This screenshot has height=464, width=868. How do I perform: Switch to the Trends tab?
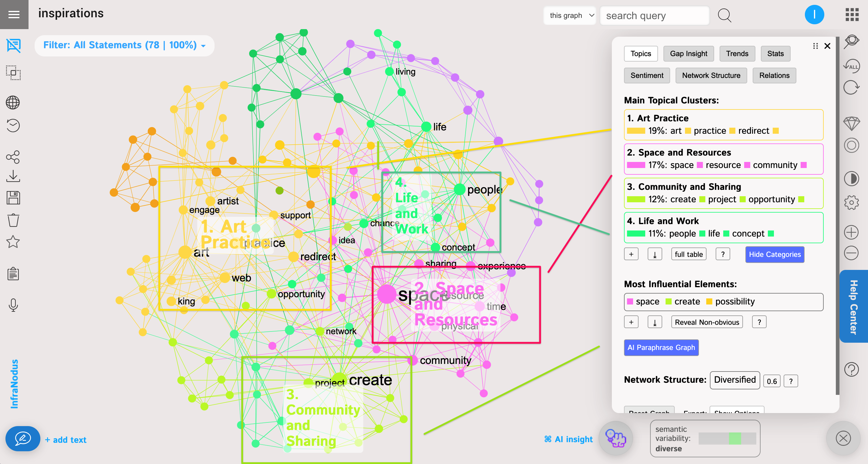point(737,54)
